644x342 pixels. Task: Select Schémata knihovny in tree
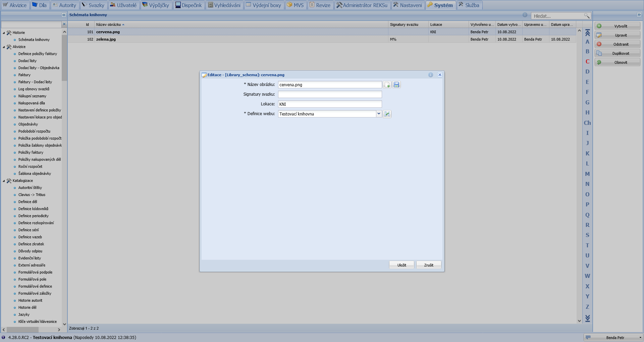click(x=34, y=40)
